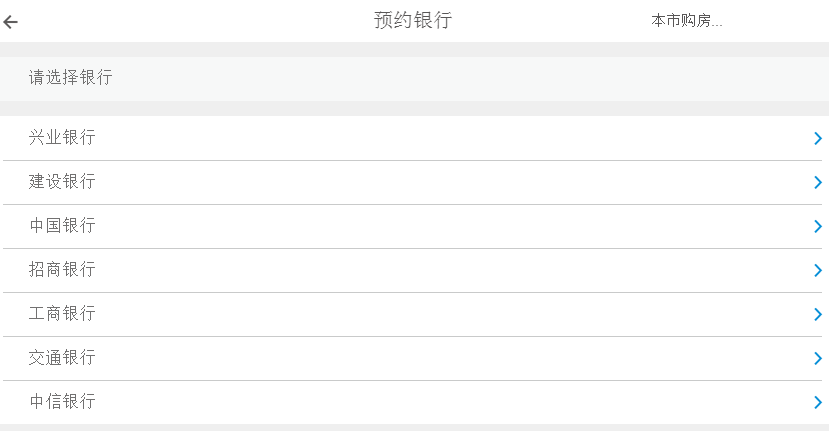Click the chevron arrow beside 建设银行

coord(818,183)
